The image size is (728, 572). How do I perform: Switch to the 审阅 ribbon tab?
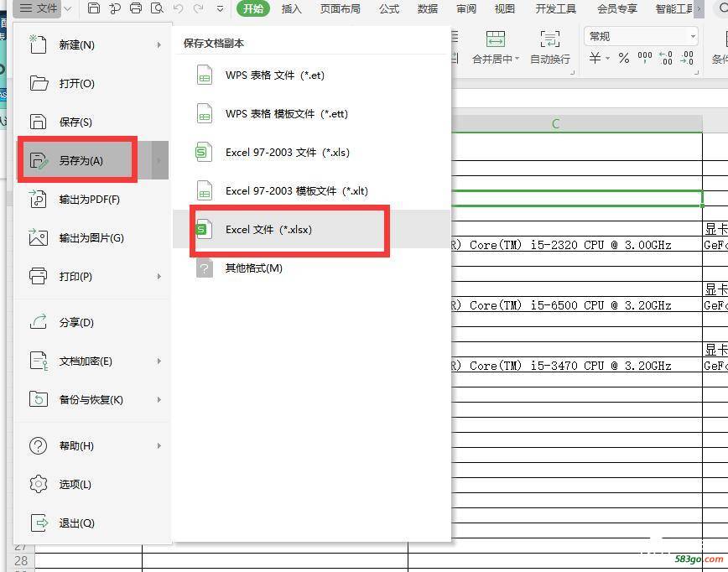(466, 8)
